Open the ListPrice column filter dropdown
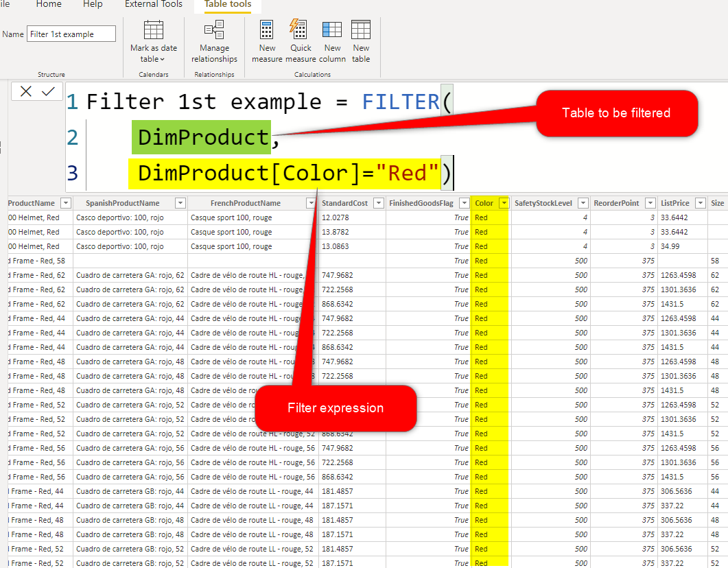Screen dimensions: 728x568 point(700,202)
